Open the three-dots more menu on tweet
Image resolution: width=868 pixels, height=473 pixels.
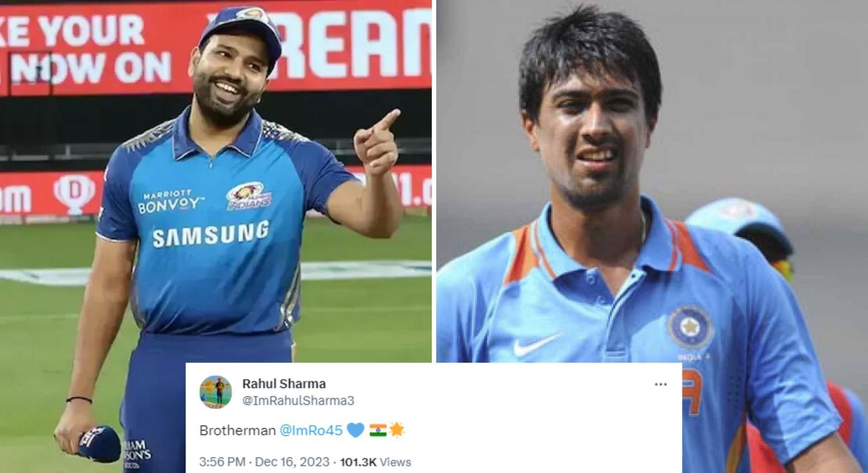[660, 384]
